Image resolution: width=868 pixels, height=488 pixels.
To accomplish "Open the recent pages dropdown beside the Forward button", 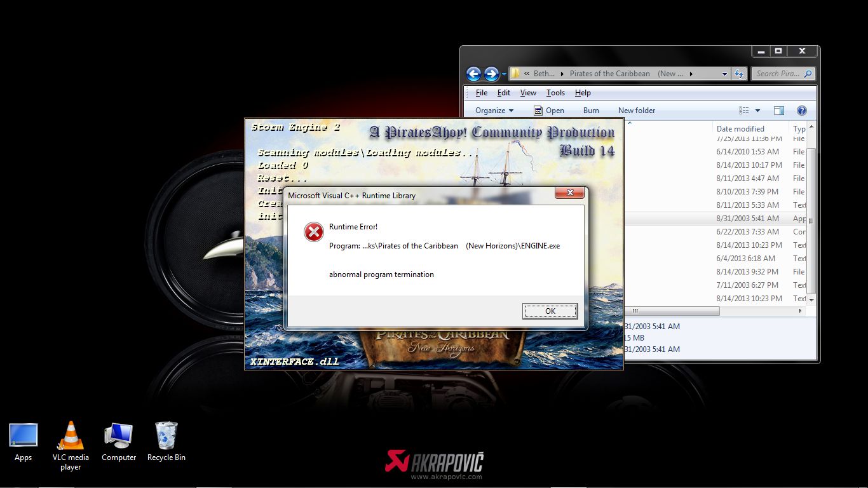I will (x=504, y=74).
